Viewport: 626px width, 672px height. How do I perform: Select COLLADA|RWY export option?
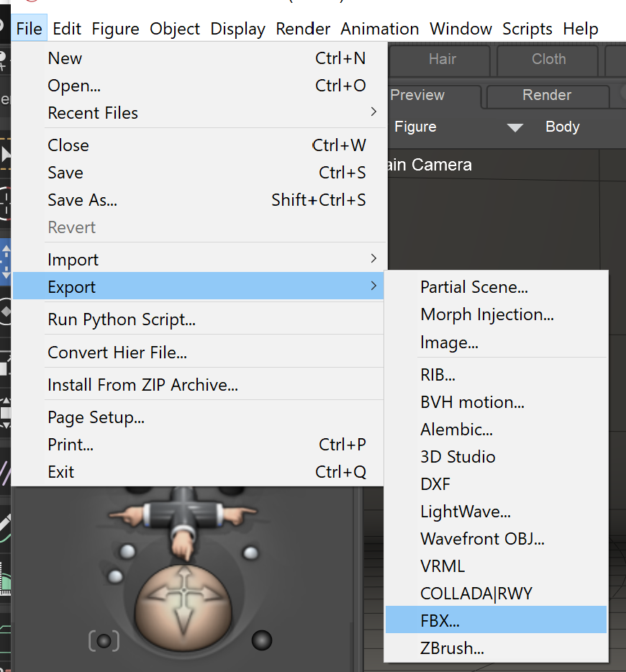coord(496,594)
